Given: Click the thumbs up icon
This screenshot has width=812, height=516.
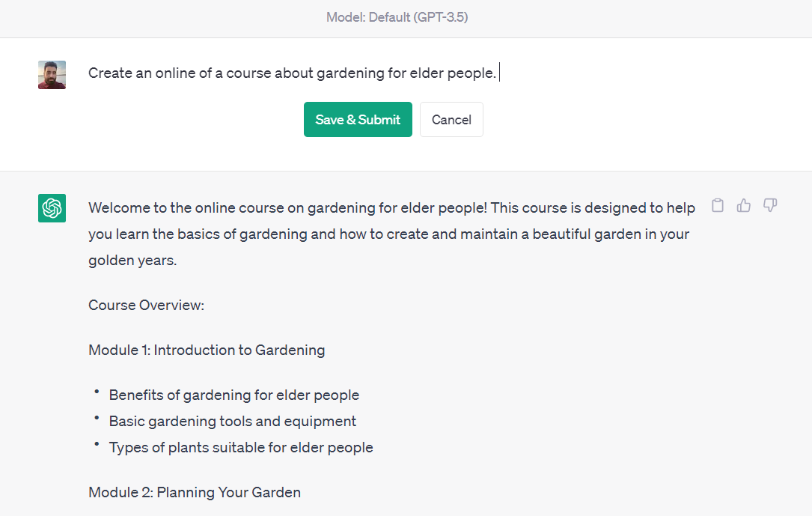Looking at the screenshot, I should (744, 206).
